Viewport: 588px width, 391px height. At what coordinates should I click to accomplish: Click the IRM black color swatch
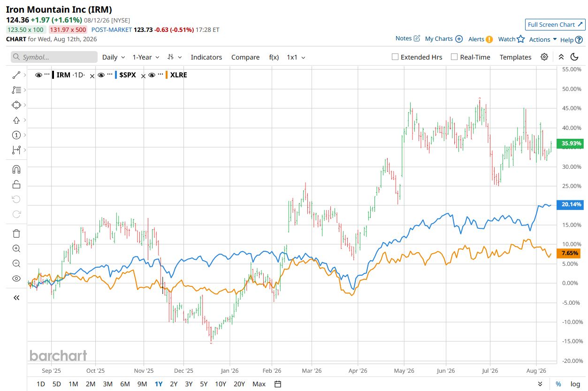[x=53, y=75]
